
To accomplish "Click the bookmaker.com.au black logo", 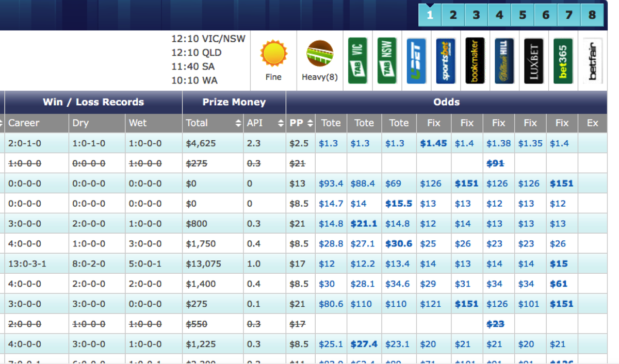I will click(x=475, y=60).
